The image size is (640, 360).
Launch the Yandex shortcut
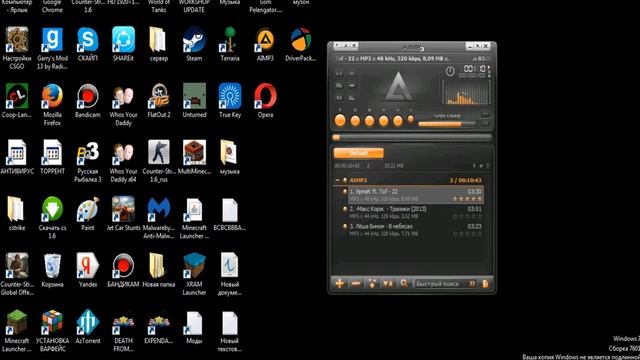[x=88, y=270]
